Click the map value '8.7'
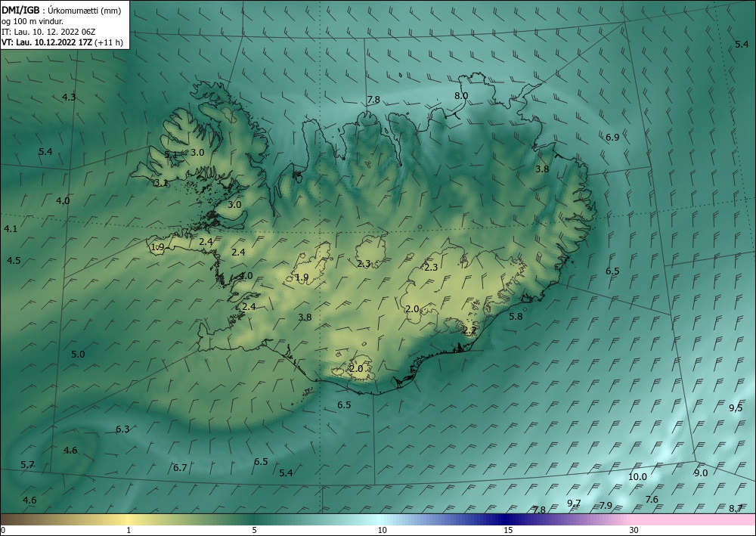The image size is (756, 536). (x=736, y=508)
